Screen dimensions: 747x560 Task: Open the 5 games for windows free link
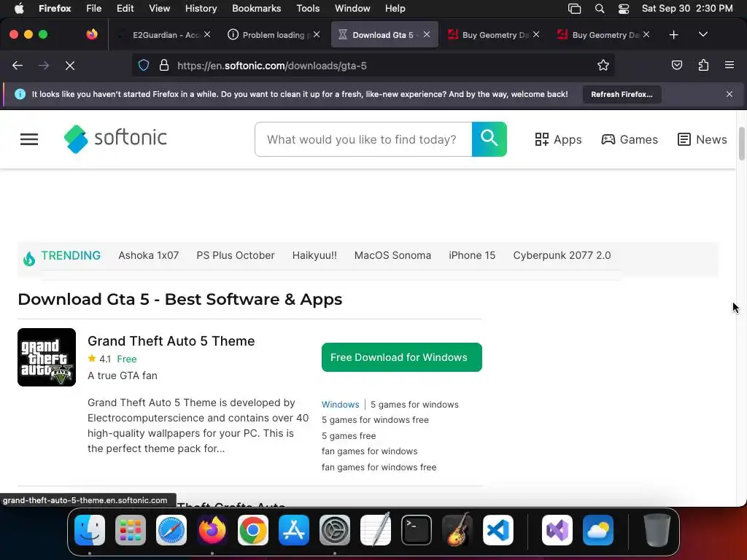375,420
